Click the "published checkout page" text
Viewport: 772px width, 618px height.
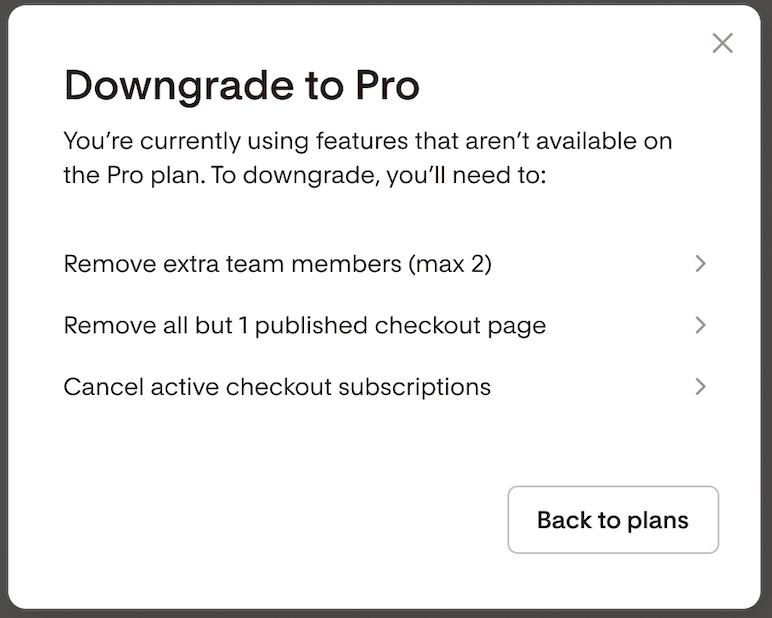pos(400,325)
